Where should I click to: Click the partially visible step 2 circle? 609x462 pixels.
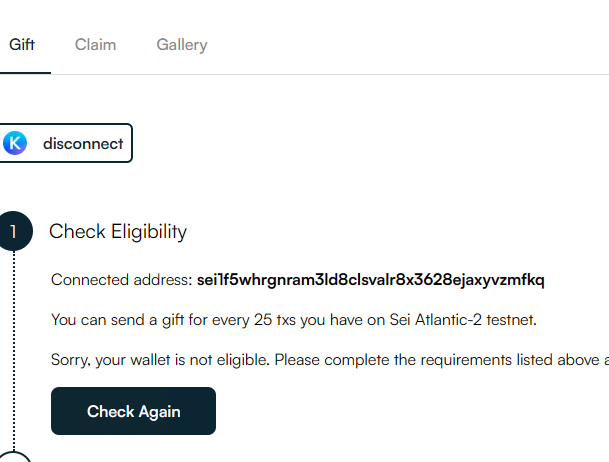14,457
